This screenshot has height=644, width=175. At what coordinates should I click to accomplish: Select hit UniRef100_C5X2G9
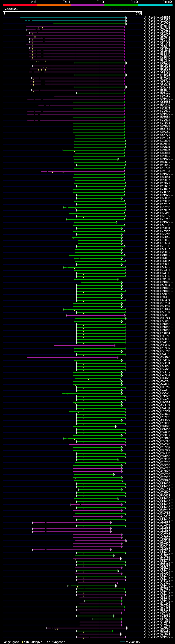157,30
